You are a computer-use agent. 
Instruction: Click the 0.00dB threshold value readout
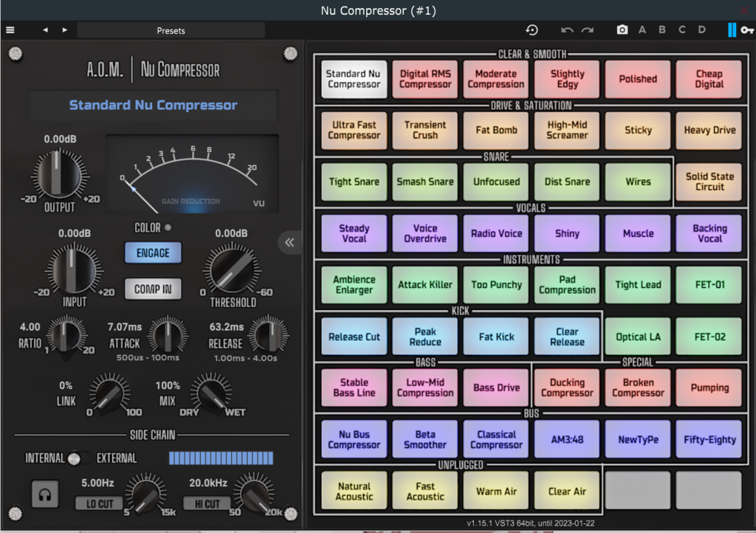click(231, 233)
